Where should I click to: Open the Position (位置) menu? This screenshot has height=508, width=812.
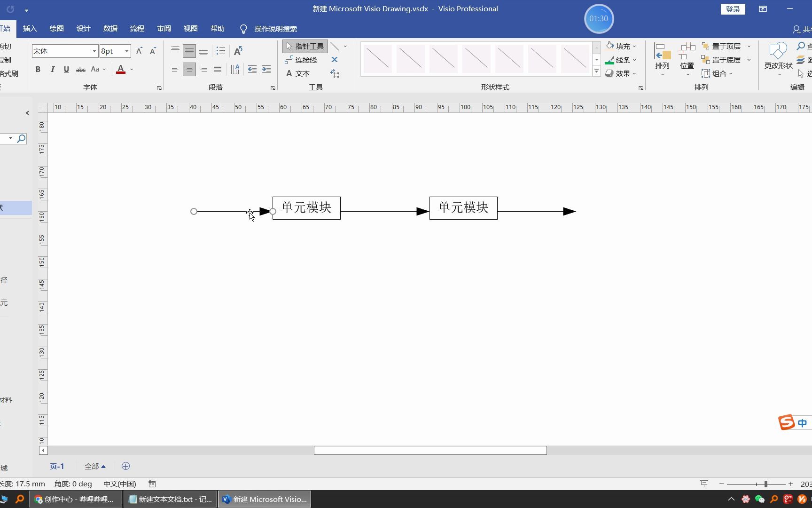(x=687, y=59)
